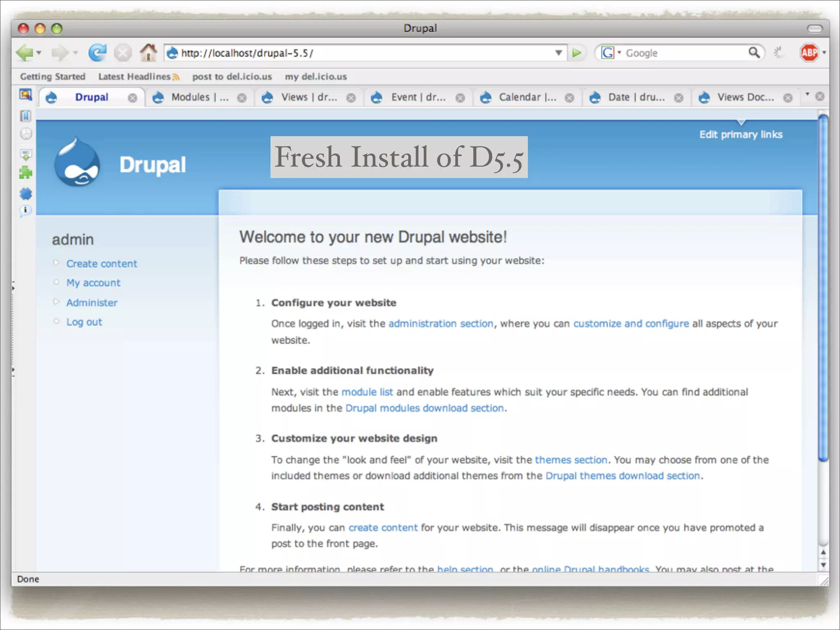
Task: Reload the page with the blue refresh icon
Action: coord(98,52)
